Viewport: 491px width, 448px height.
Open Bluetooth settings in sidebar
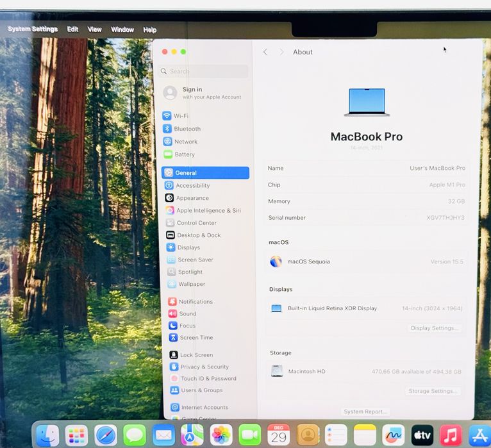coord(181,129)
